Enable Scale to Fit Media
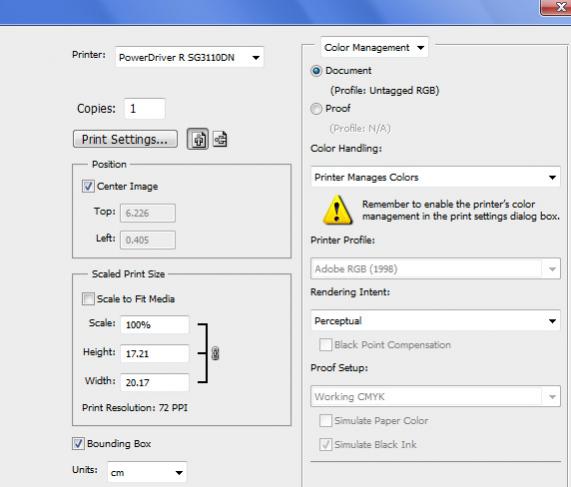 click(x=88, y=299)
